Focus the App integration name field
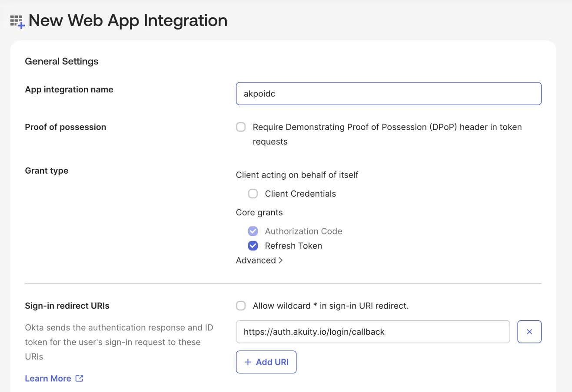572x392 pixels. (x=389, y=93)
